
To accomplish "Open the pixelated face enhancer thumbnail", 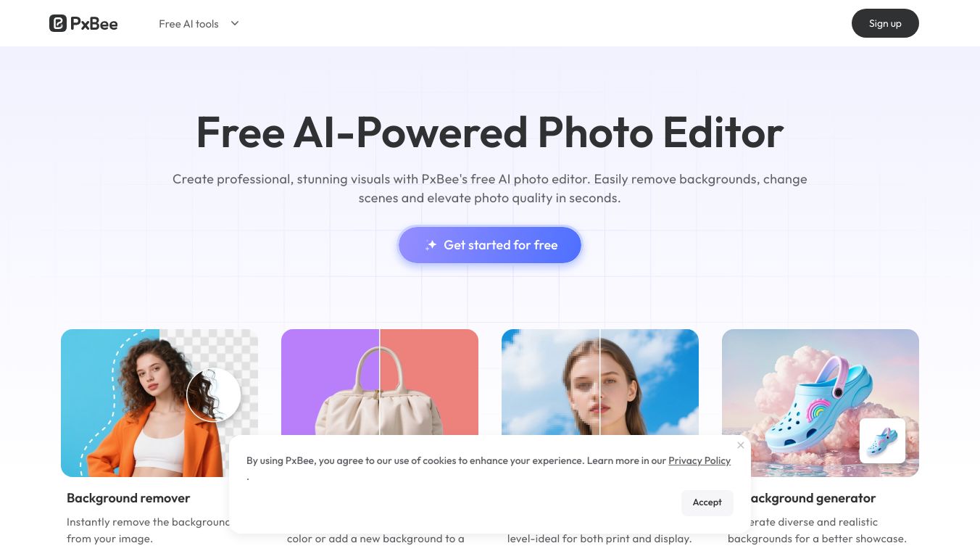I will click(600, 383).
